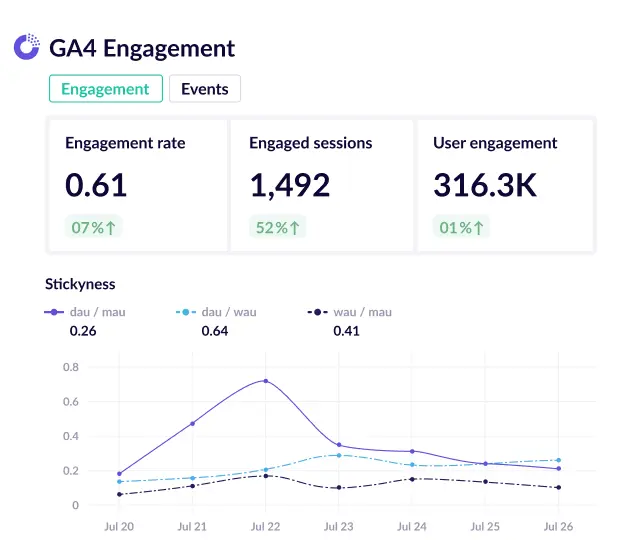Click the dau / mau value 0.26

83,331
